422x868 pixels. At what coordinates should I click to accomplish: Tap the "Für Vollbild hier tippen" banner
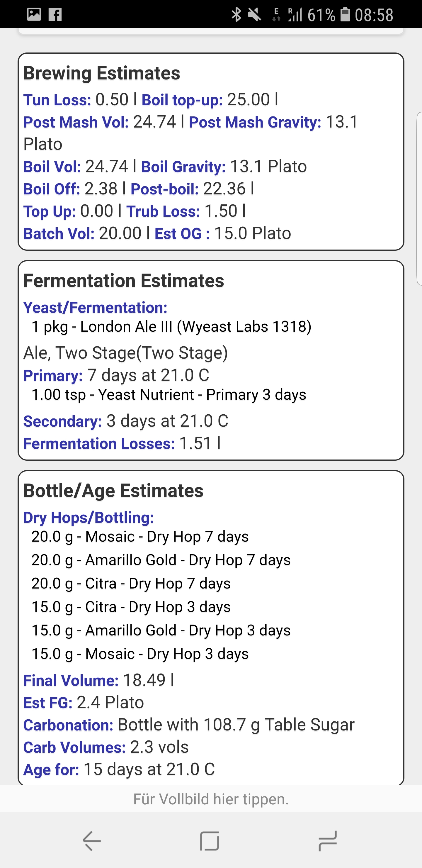tap(211, 799)
